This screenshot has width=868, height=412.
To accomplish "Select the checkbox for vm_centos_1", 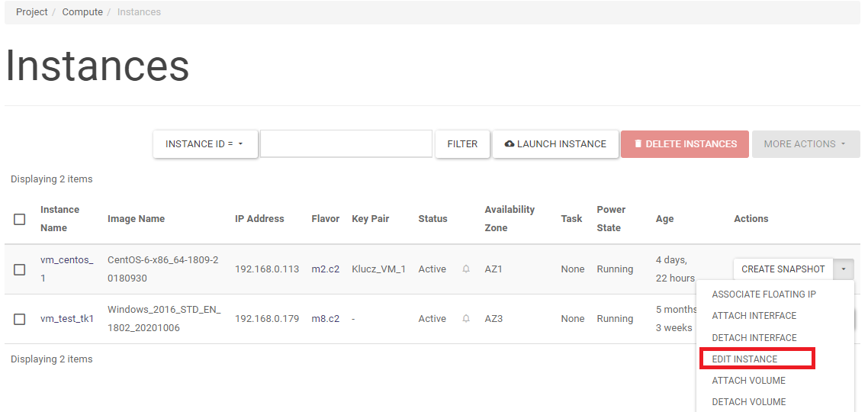I will (20, 269).
